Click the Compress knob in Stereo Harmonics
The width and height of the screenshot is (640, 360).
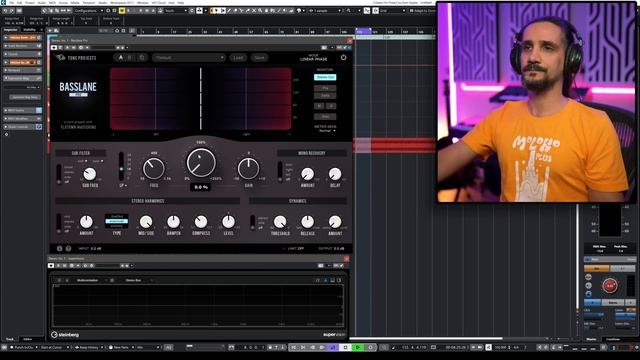pyautogui.click(x=200, y=222)
